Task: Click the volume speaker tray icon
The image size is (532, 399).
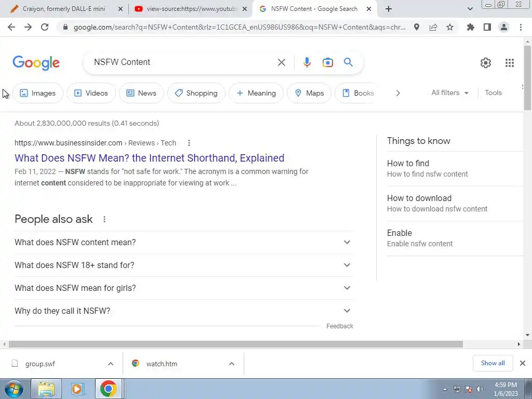Action: point(480,389)
